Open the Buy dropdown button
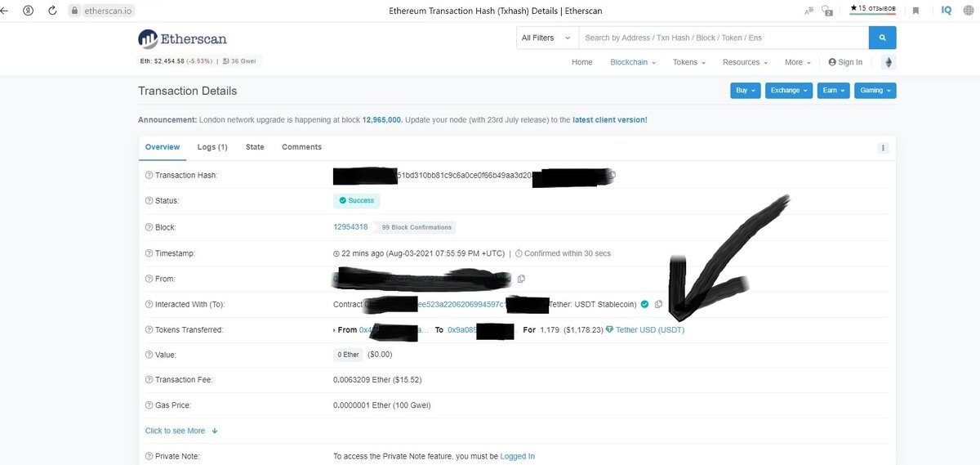Screen dimensions: 980x465 746,91
